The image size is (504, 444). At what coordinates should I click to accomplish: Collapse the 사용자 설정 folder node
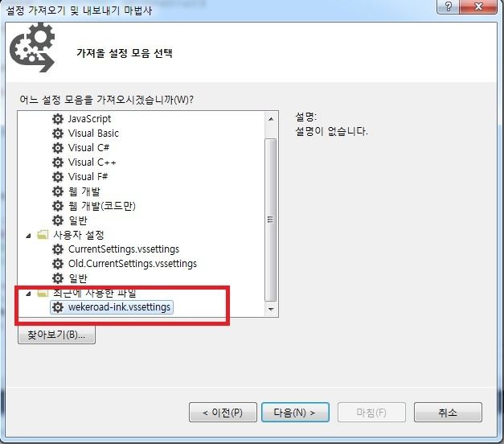point(29,236)
